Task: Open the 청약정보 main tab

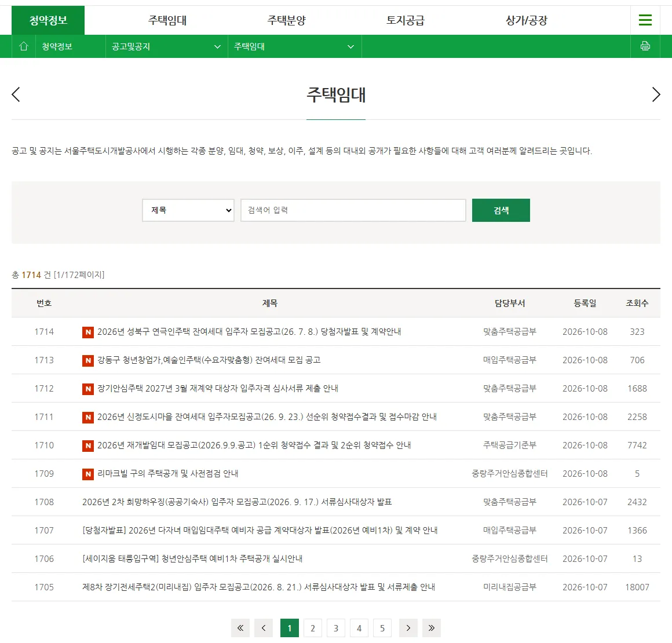Action: (x=48, y=20)
